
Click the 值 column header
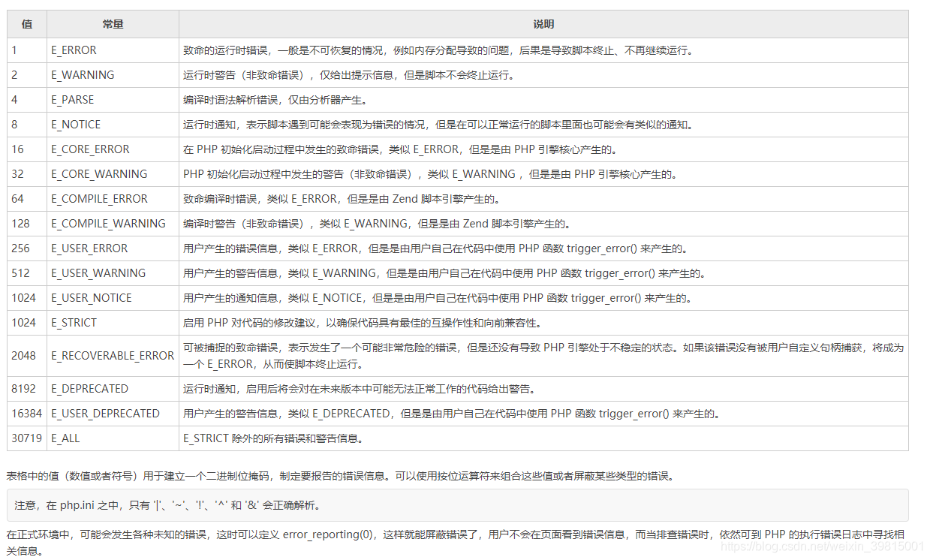pos(23,24)
